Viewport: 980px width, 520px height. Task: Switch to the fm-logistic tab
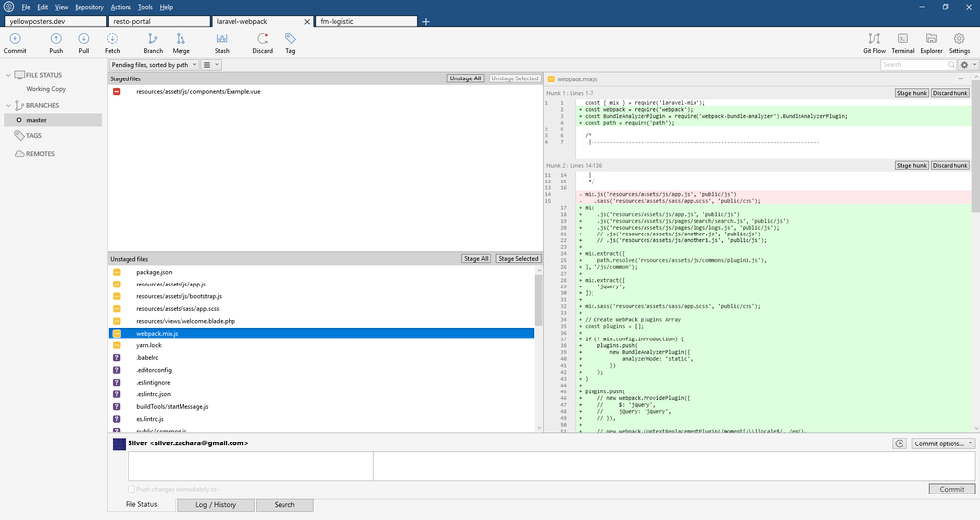(366, 22)
